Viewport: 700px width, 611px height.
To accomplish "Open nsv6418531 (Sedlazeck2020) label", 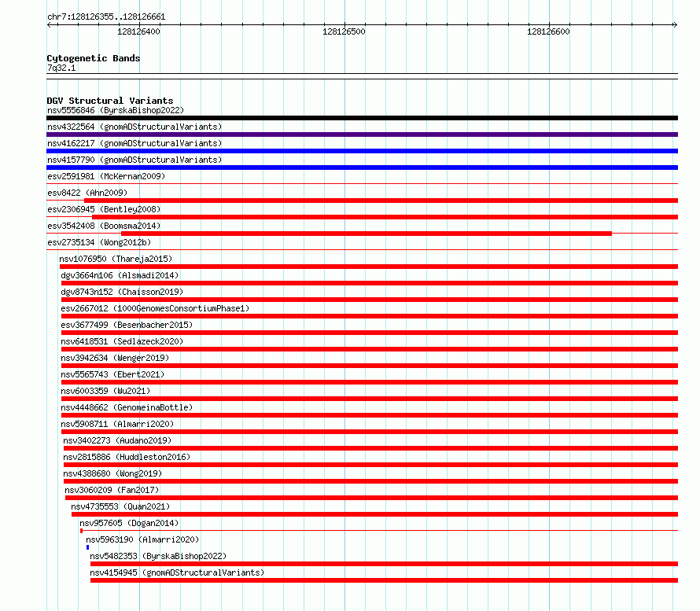I will (x=122, y=341).
